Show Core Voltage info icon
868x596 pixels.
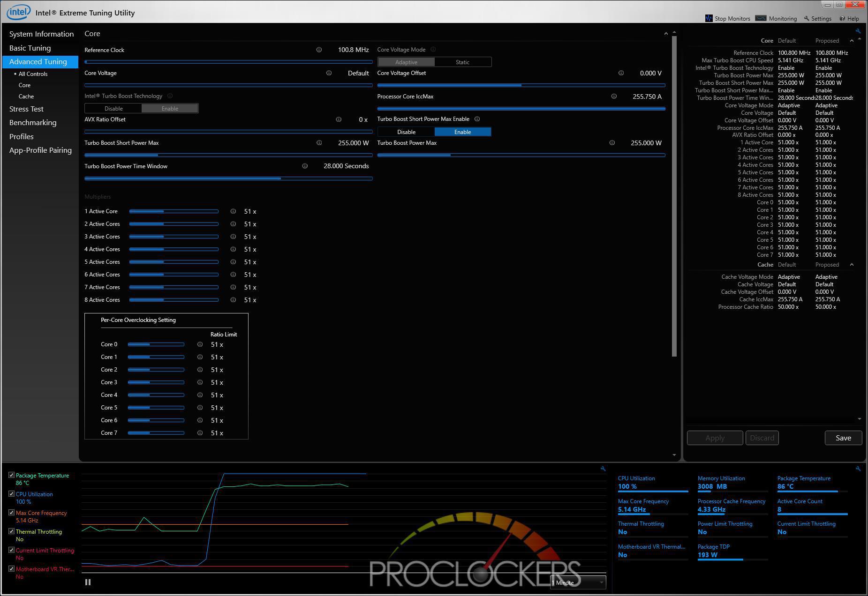[x=329, y=73]
